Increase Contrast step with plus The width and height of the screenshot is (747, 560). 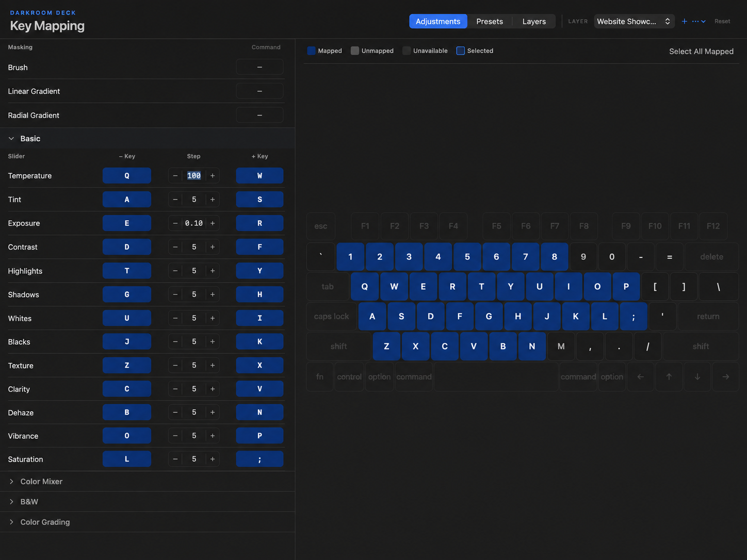point(213,247)
